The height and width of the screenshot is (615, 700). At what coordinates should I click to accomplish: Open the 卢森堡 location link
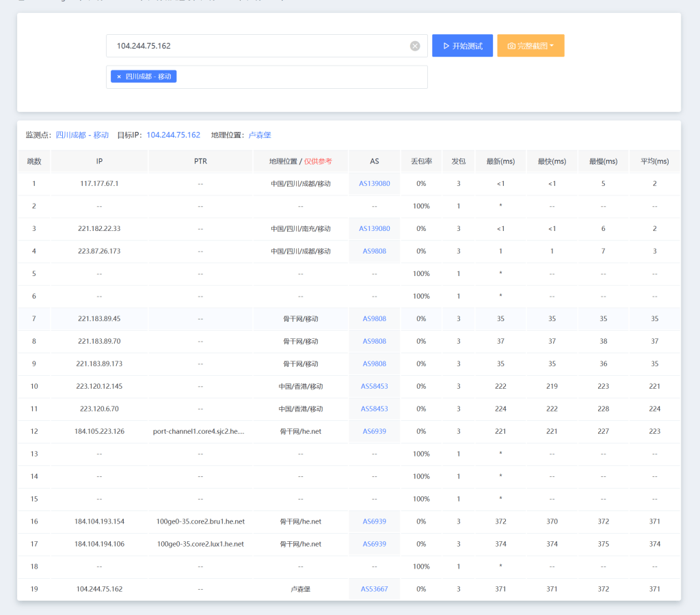pyautogui.click(x=260, y=135)
